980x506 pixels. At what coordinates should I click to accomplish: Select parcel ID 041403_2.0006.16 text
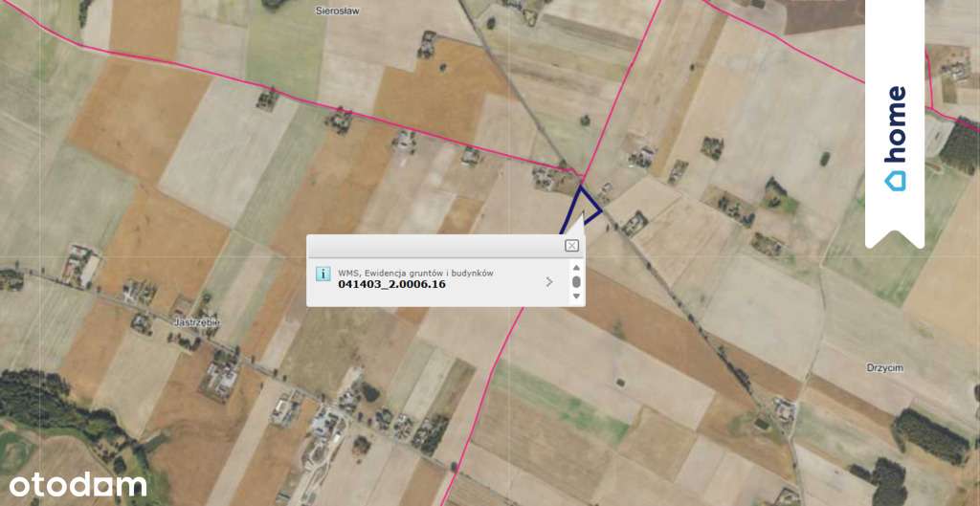coord(391,284)
